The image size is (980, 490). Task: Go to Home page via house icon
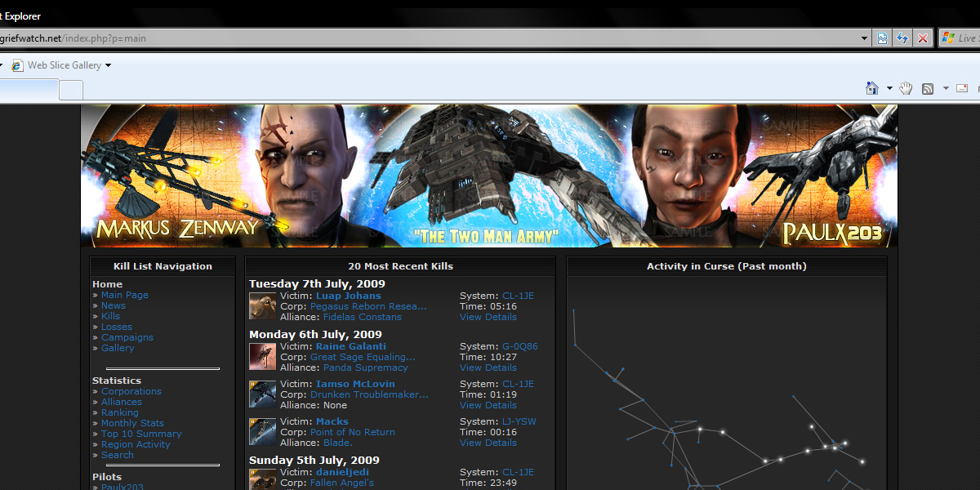(872, 88)
